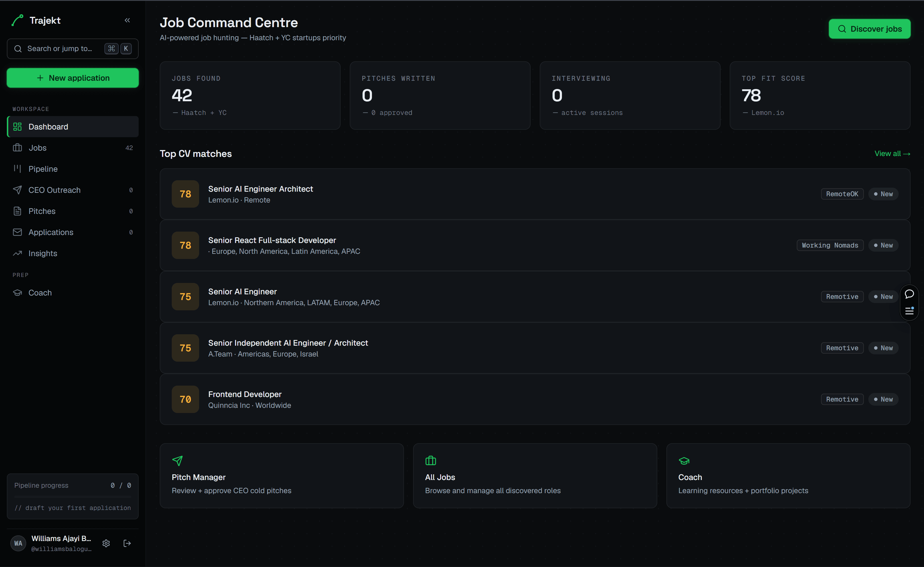Image resolution: width=924 pixels, height=567 pixels.
Task: Click the All Jobs briefcase icon
Action: 430,461
